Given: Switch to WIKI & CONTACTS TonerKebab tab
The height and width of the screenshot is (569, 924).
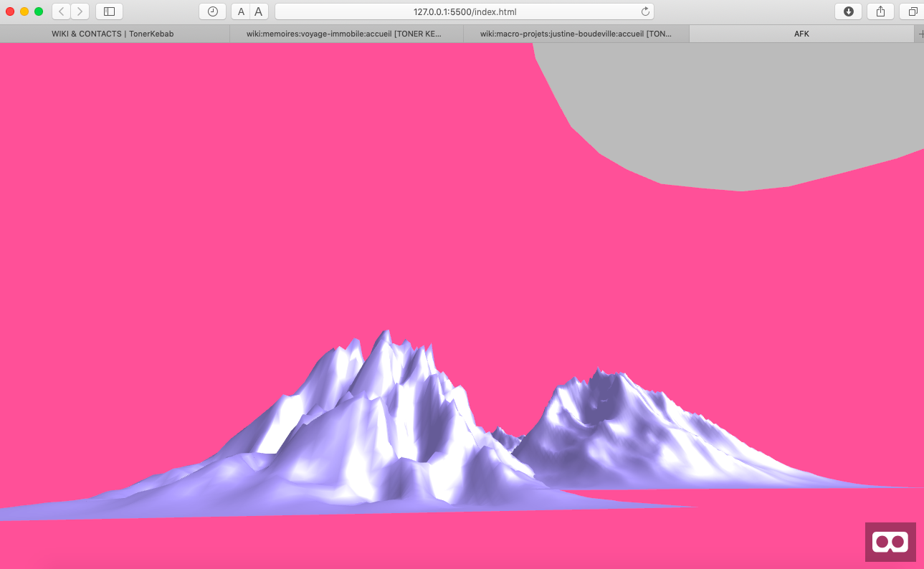Looking at the screenshot, I should coord(113,34).
